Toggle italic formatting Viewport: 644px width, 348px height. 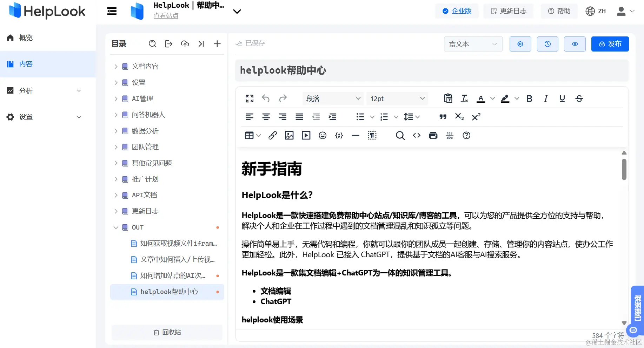(x=546, y=99)
